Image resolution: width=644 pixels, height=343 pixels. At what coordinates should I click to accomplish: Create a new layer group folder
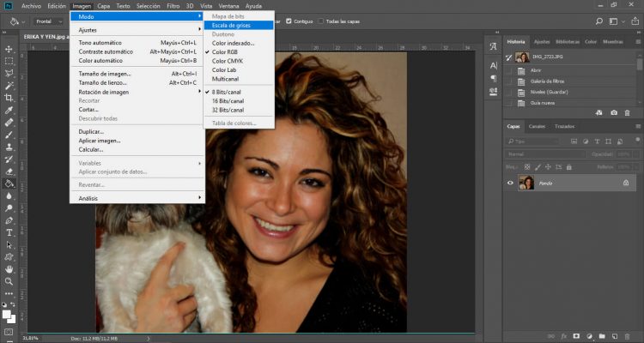(602, 336)
